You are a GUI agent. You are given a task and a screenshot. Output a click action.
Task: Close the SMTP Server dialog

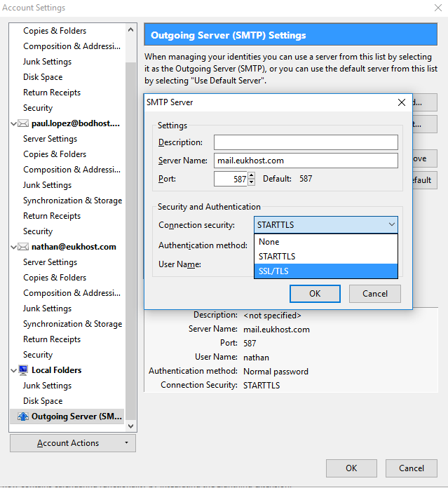(x=402, y=102)
